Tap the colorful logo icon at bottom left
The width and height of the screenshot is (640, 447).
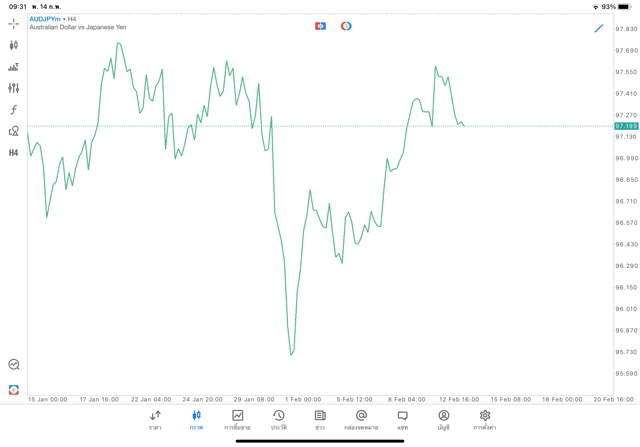pos(14,389)
